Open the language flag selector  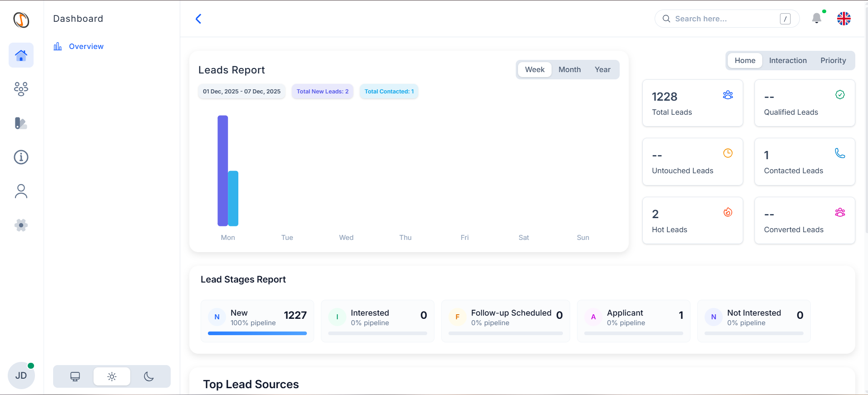(844, 19)
